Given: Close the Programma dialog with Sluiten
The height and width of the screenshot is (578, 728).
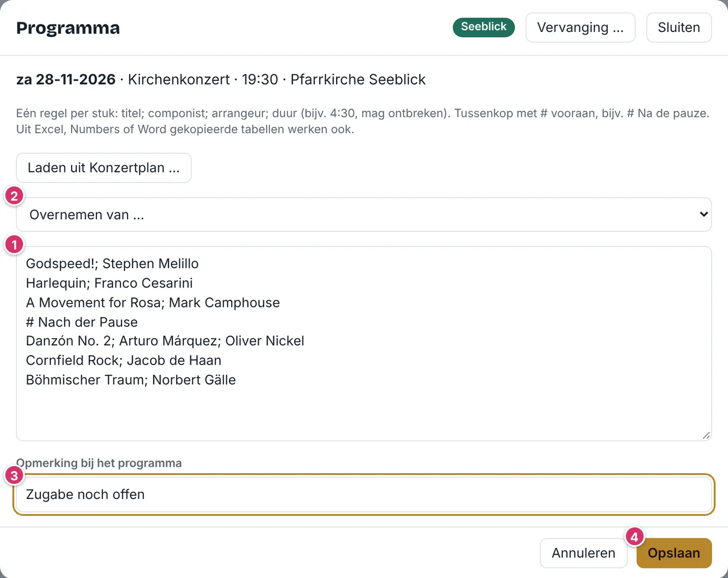Looking at the screenshot, I should coord(679,27).
